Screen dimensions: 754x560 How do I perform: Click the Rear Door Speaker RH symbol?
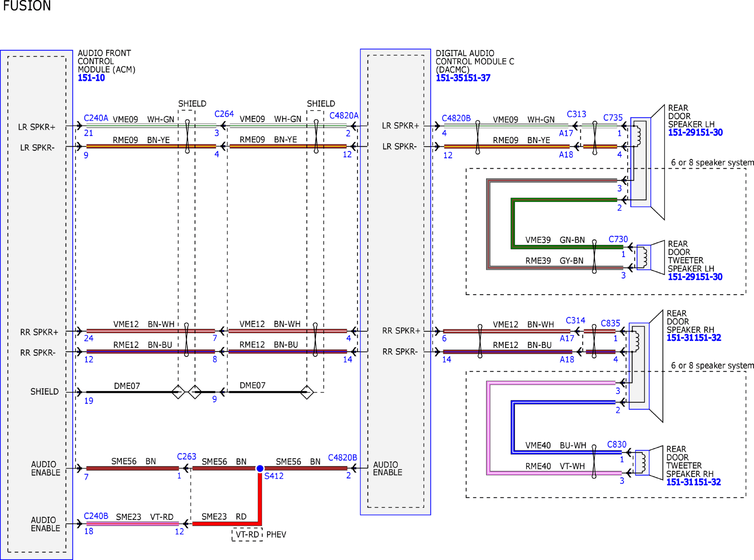[646, 366]
